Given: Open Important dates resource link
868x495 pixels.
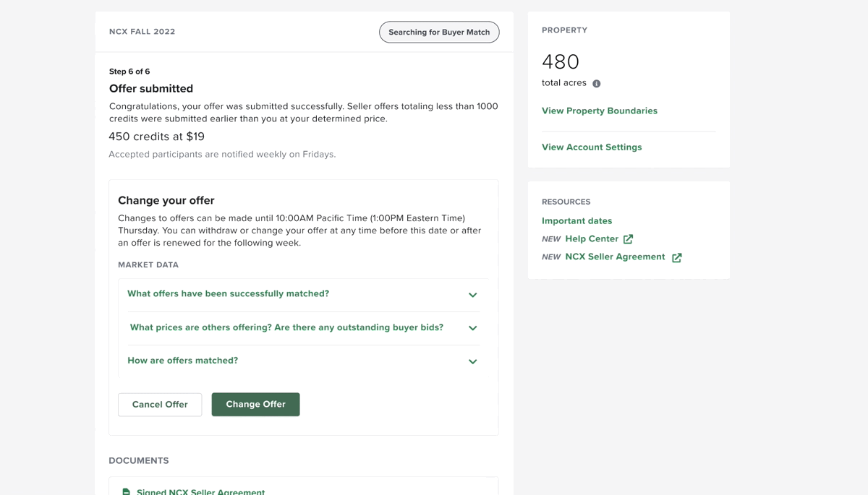Looking at the screenshot, I should pyautogui.click(x=576, y=221).
